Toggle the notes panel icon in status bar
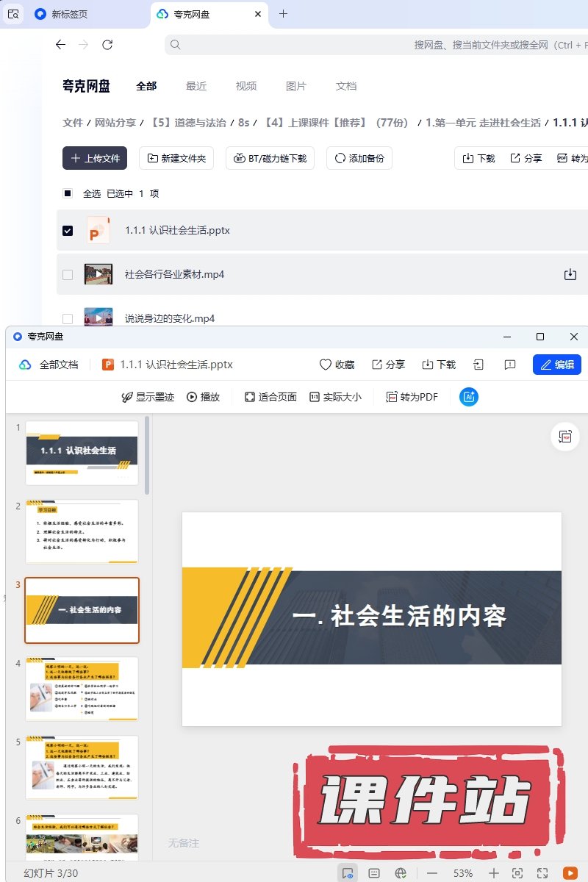588x882 pixels. [374, 873]
